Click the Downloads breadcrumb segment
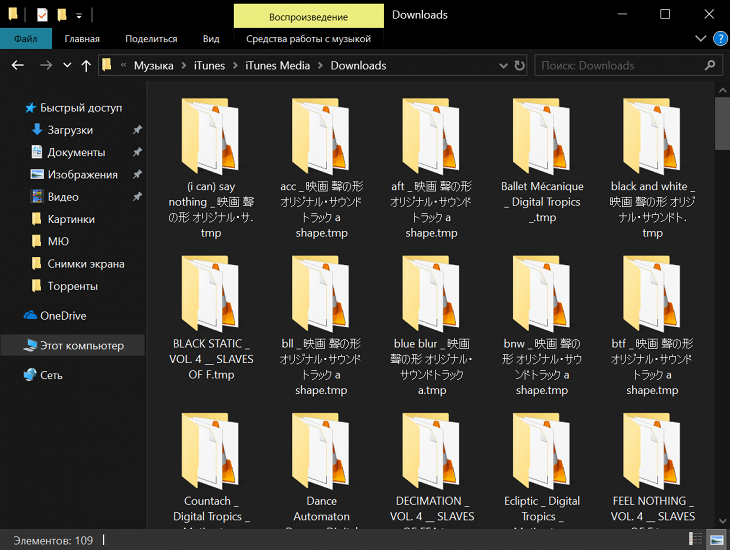The width and height of the screenshot is (730, 550). [358, 66]
